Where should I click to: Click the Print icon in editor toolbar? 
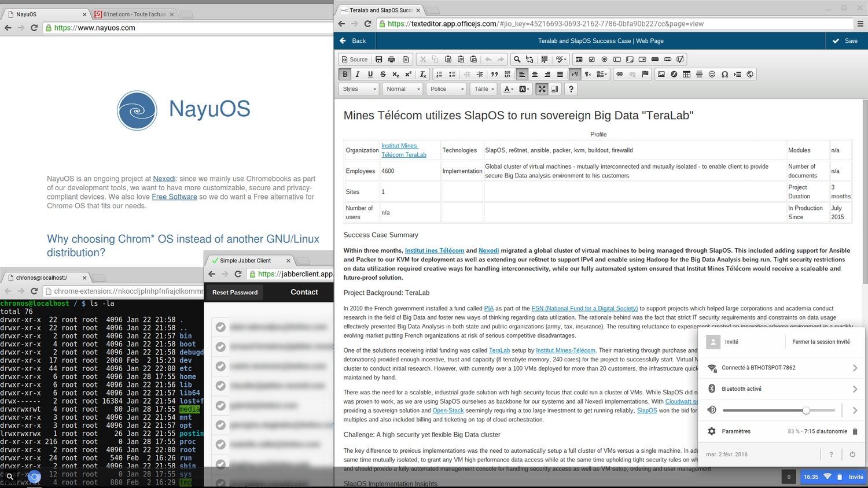pyautogui.click(x=391, y=60)
